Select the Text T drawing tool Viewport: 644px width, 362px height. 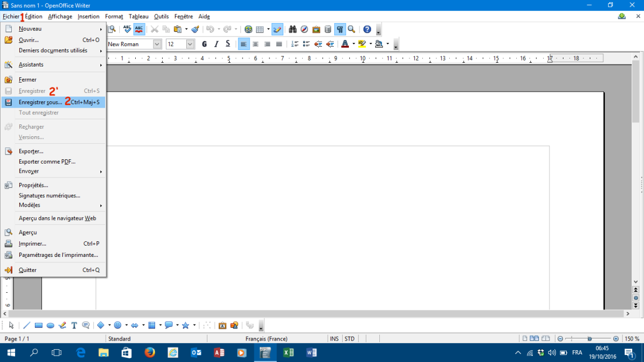tap(74, 325)
